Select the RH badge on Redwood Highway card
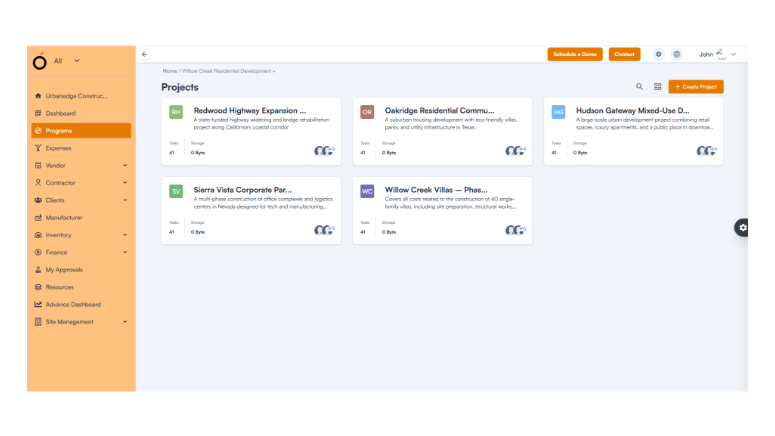Image resolution: width=775 pixels, height=436 pixels. tap(176, 112)
